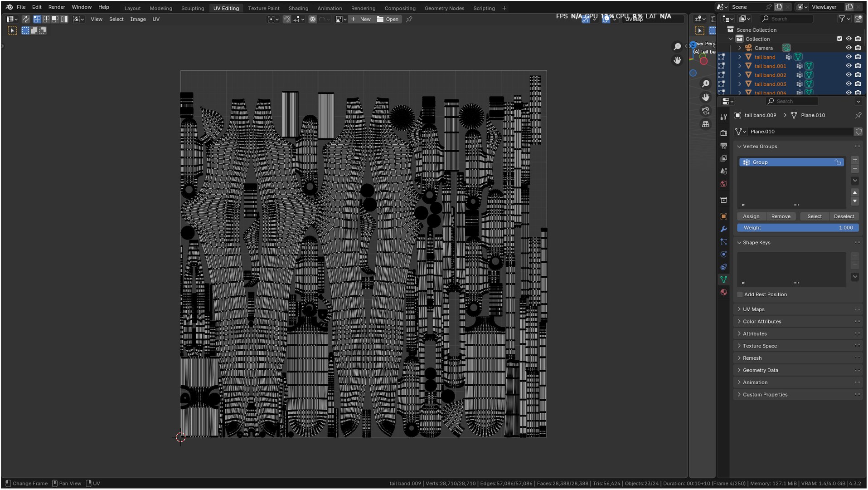Open the Render properties tab

pos(723,133)
